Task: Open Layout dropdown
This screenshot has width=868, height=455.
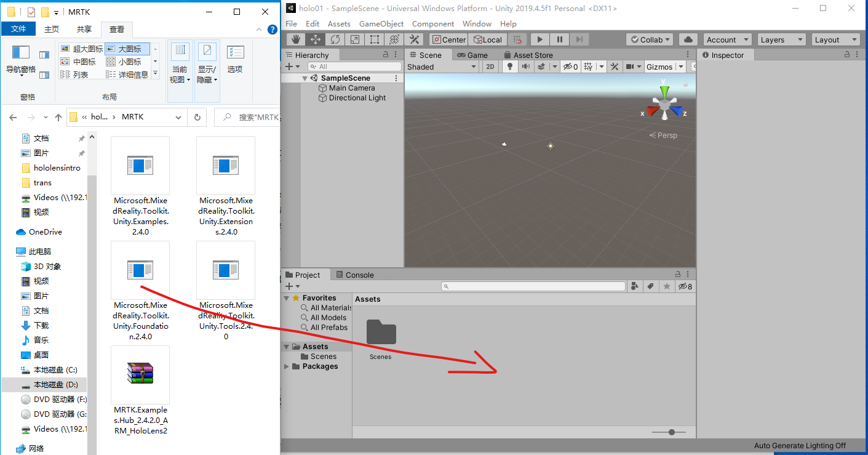Action: (x=836, y=39)
